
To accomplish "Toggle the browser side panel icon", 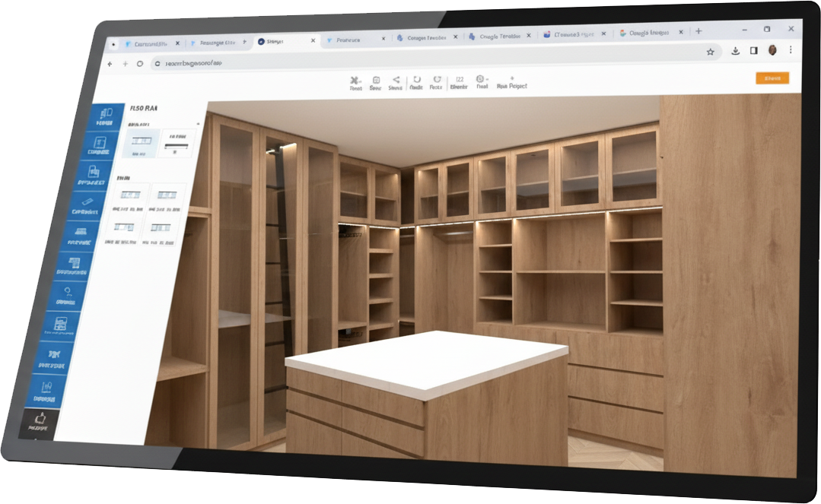I will coord(753,50).
